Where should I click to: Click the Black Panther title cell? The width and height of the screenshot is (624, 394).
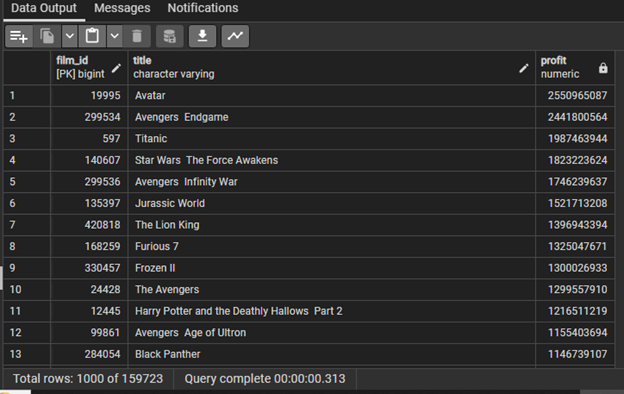pos(332,354)
